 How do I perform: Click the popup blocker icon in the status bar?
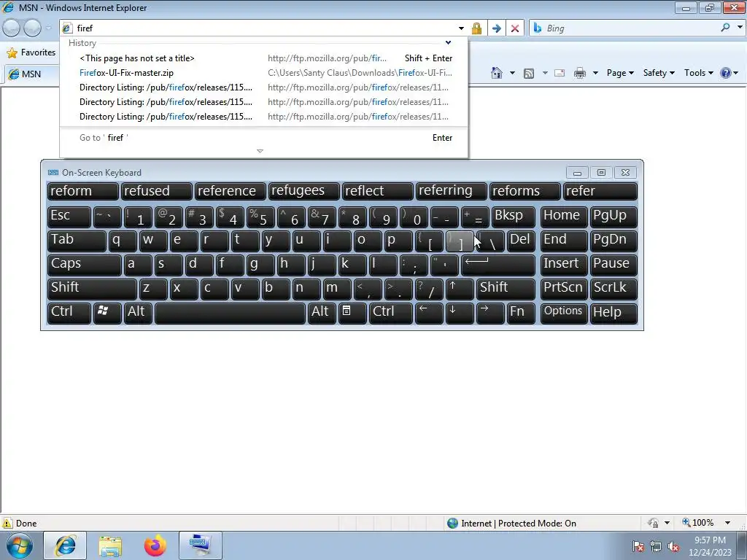tap(653, 523)
